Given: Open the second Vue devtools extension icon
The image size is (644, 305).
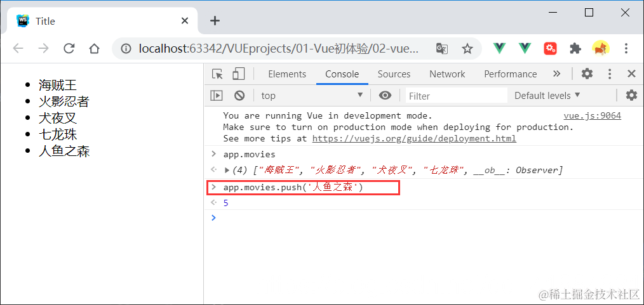Looking at the screenshot, I should pyautogui.click(x=525, y=48).
